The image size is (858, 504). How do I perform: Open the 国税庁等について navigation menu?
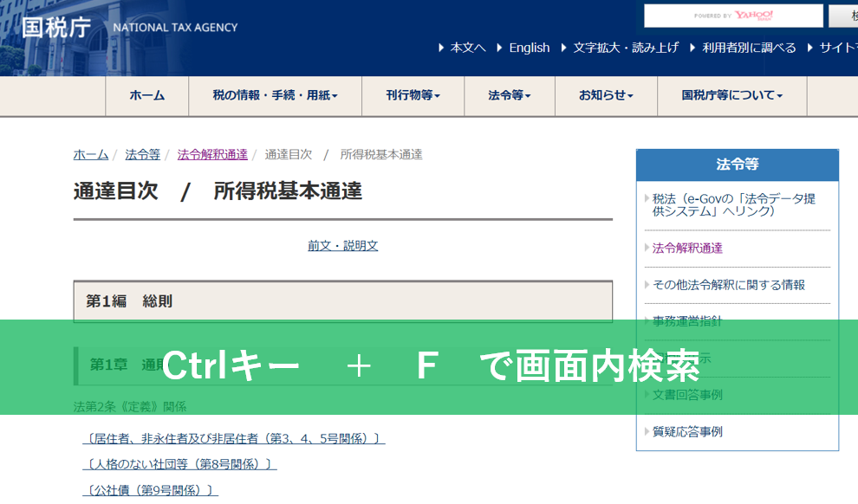tap(731, 95)
